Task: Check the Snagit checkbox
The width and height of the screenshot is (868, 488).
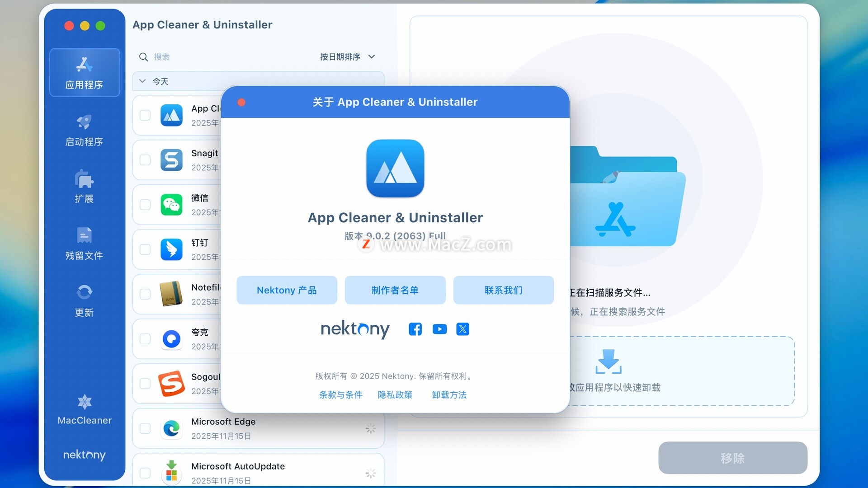Action: tap(145, 160)
